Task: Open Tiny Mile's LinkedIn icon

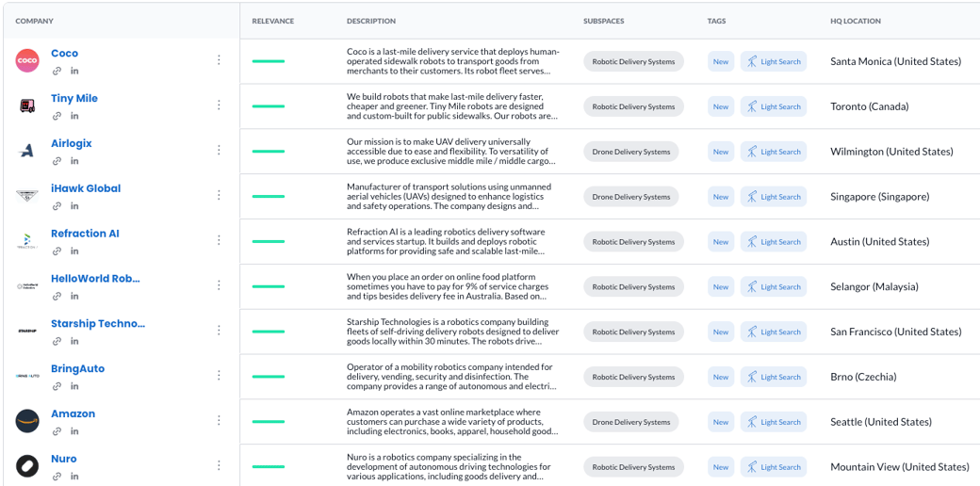Action: (x=74, y=117)
